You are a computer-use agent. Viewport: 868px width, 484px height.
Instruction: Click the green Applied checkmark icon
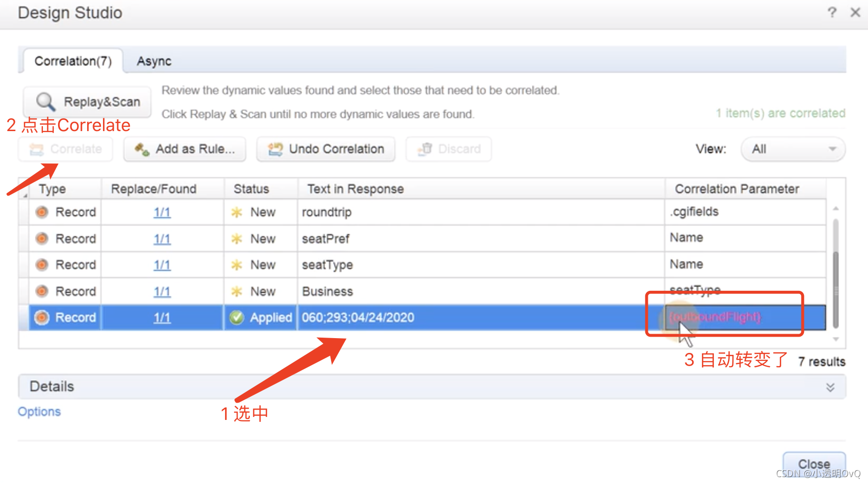(237, 317)
